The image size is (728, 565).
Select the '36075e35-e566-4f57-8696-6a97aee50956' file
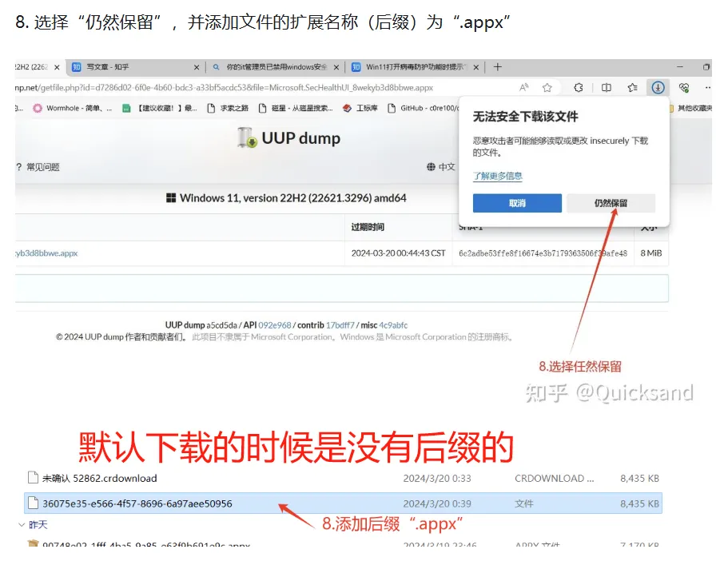[343, 503]
